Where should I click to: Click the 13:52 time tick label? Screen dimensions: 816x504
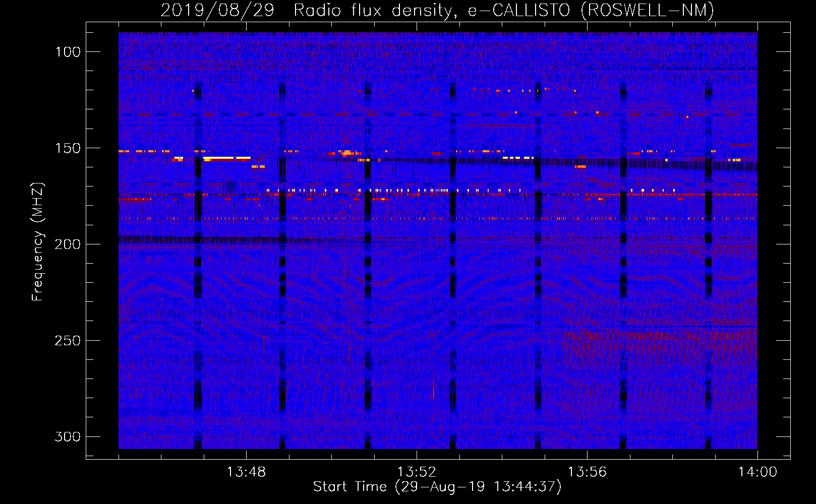point(417,472)
